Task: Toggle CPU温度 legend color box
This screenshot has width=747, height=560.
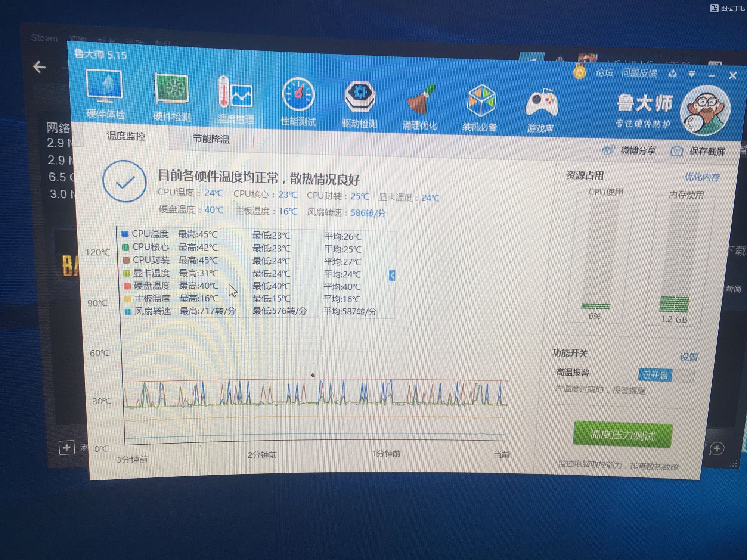Action: pos(125,234)
